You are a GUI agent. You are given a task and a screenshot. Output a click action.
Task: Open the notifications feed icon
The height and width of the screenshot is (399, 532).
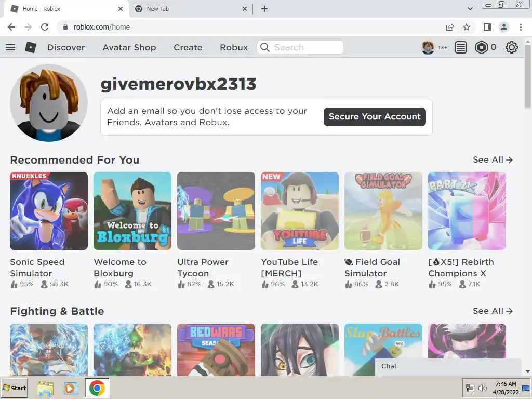point(460,47)
